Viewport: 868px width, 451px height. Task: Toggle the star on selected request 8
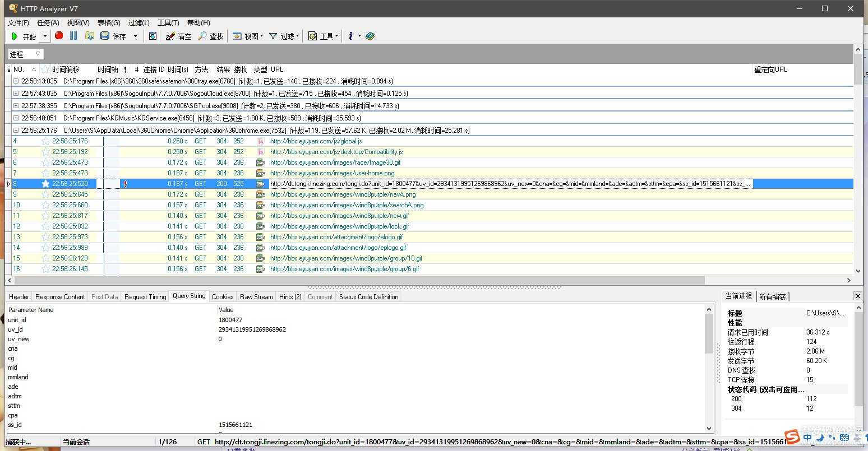point(45,184)
